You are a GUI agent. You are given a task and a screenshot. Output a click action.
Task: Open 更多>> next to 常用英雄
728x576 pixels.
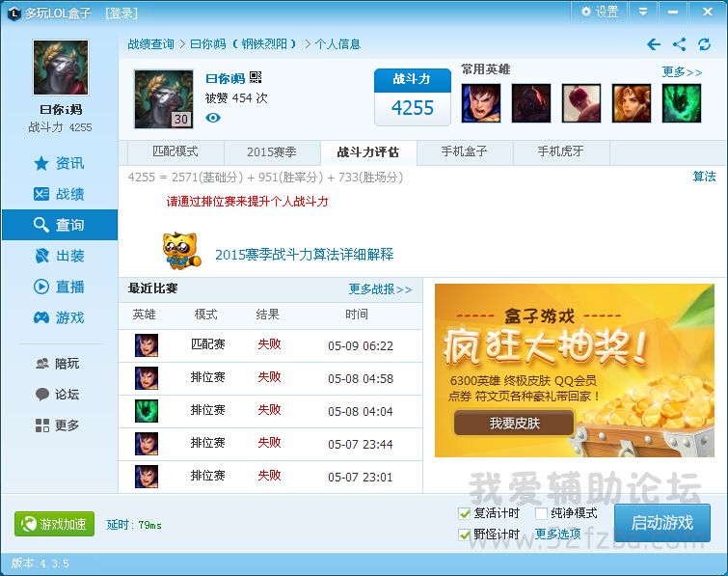[682, 72]
